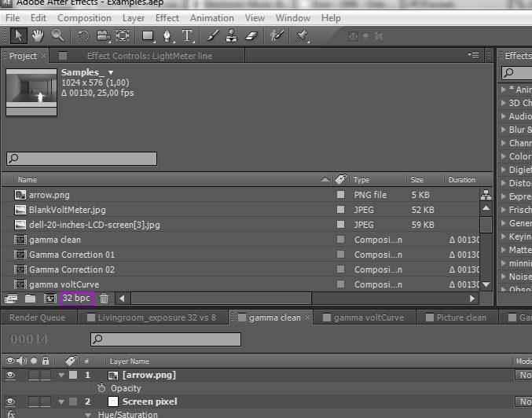532x418 pixels.
Task: Activate the Eraser tool
Action: 251,35
